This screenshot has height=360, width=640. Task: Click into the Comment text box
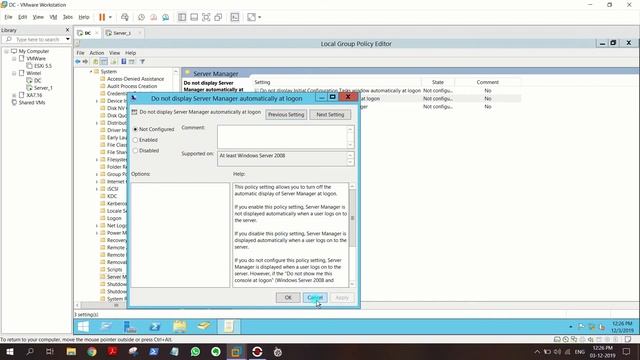click(x=282, y=137)
